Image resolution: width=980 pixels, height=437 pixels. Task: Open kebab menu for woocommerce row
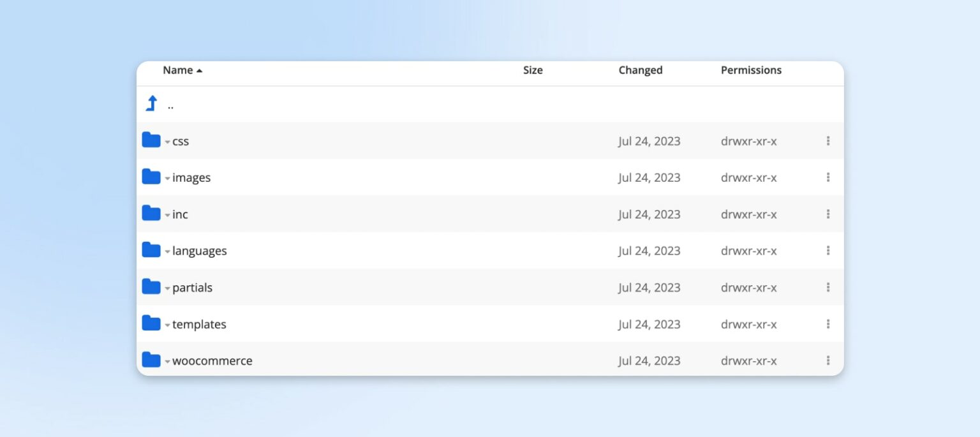tap(828, 360)
